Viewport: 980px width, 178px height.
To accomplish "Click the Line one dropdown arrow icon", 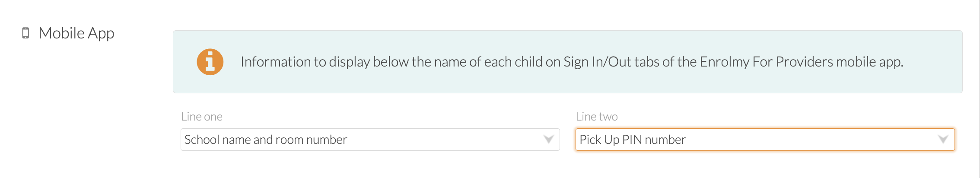I will (548, 140).
